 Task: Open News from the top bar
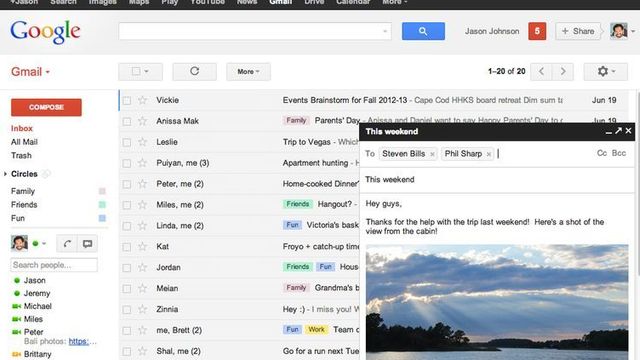click(247, 2)
